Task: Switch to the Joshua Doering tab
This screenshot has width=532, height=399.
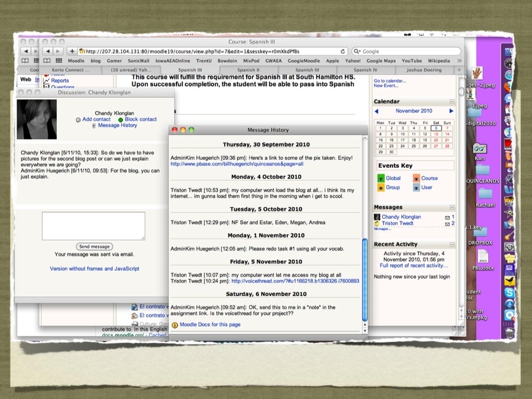Action: 424,70
